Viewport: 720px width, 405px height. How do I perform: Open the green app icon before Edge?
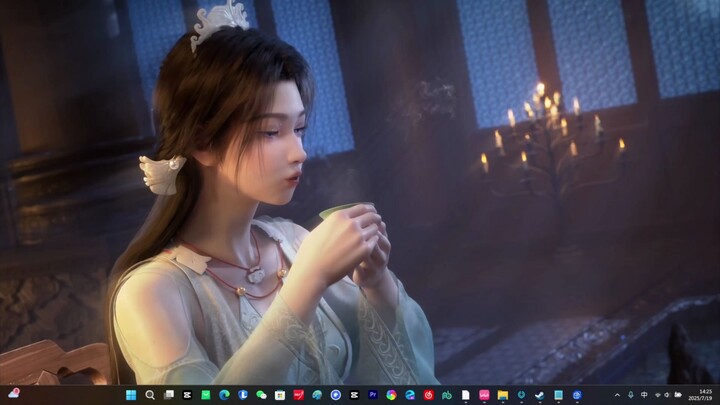(206, 395)
